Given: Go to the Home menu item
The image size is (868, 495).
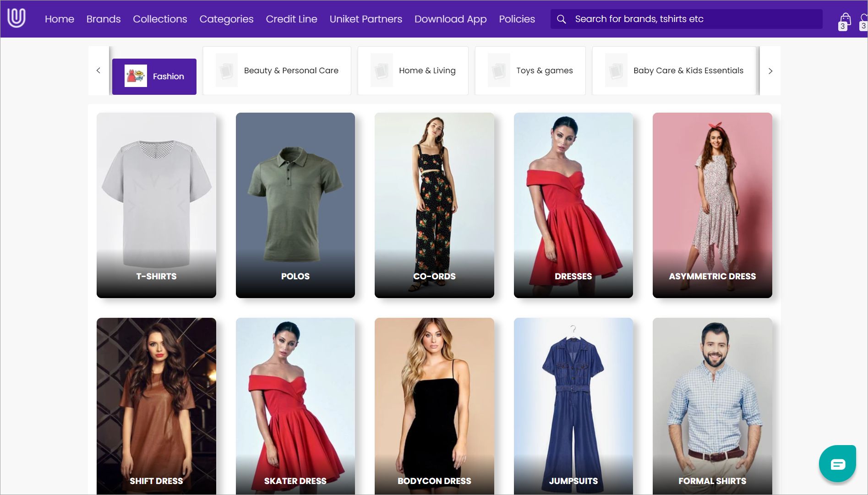Looking at the screenshot, I should tap(60, 19).
